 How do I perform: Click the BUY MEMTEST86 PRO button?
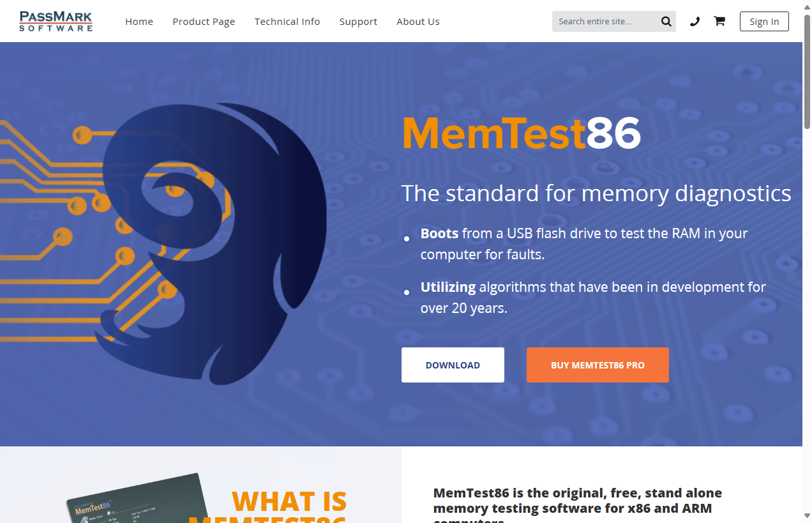click(x=598, y=365)
